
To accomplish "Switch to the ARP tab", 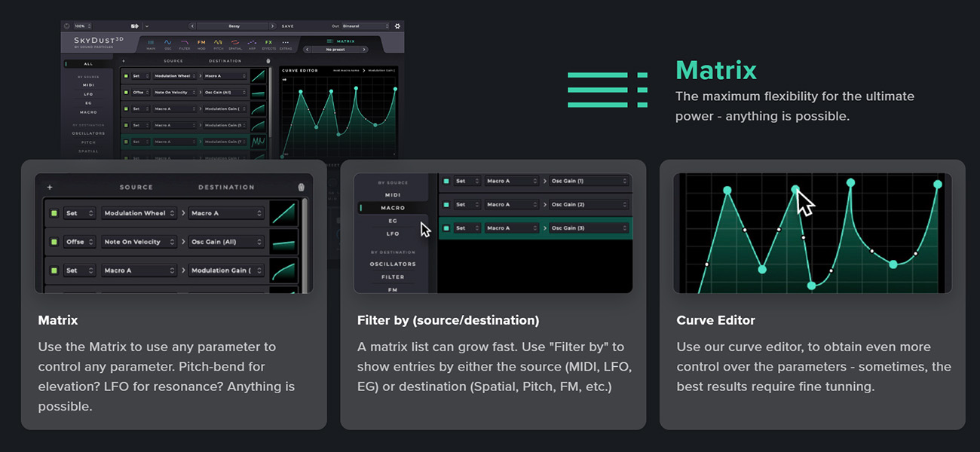I will 252,45.
